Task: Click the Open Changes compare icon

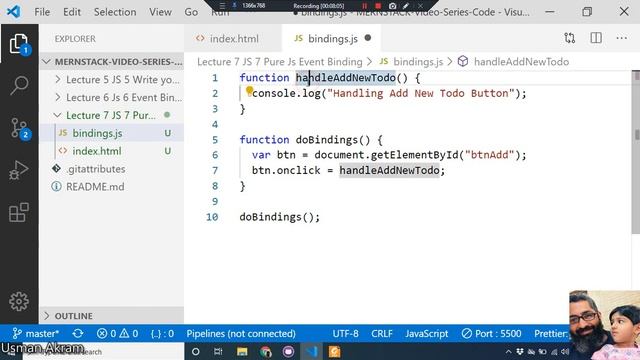Action: click(570, 38)
